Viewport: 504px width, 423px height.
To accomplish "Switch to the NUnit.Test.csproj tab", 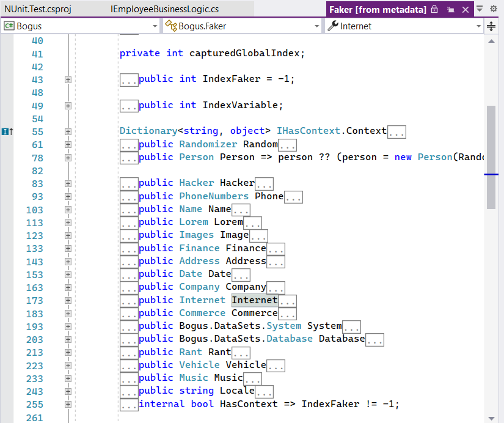I will pyautogui.click(x=37, y=9).
